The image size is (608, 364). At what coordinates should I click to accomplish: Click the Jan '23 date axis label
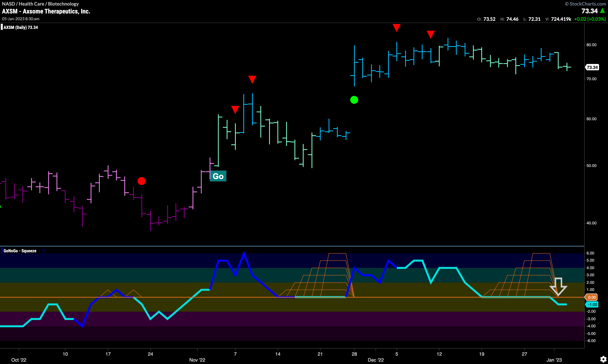554,360
